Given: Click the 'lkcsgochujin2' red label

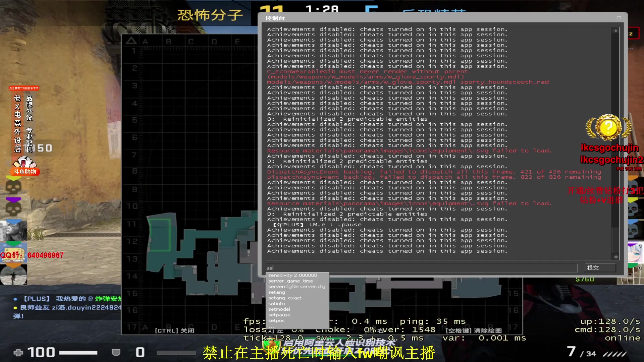Looking at the screenshot, I should click(x=612, y=160).
